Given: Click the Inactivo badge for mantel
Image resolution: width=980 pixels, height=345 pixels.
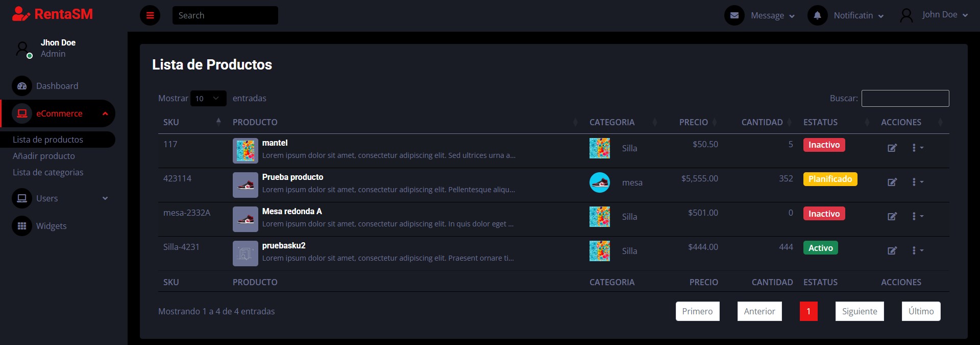Looking at the screenshot, I should (824, 145).
